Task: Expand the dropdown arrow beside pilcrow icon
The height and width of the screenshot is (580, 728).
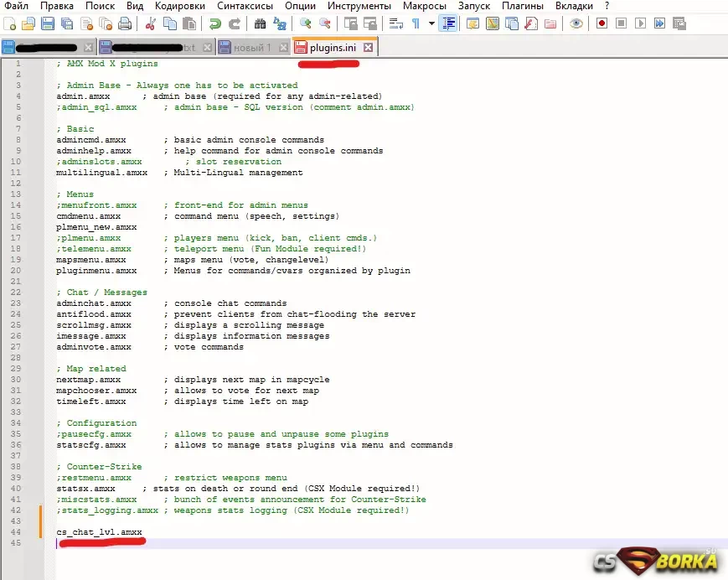Action: [431, 23]
